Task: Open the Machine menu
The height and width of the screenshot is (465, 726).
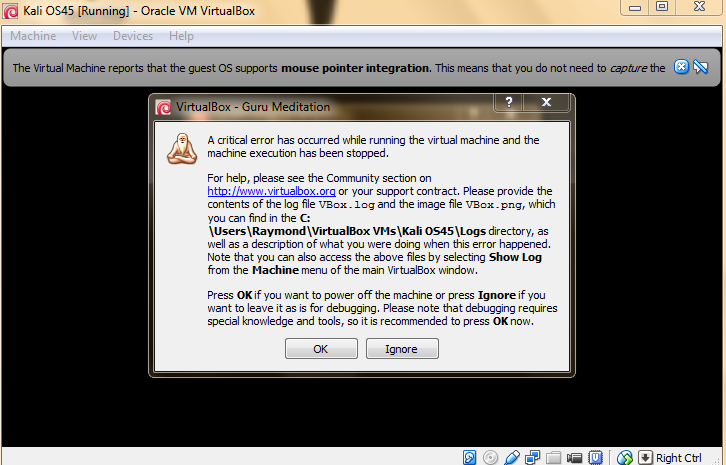Action: coord(33,36)
